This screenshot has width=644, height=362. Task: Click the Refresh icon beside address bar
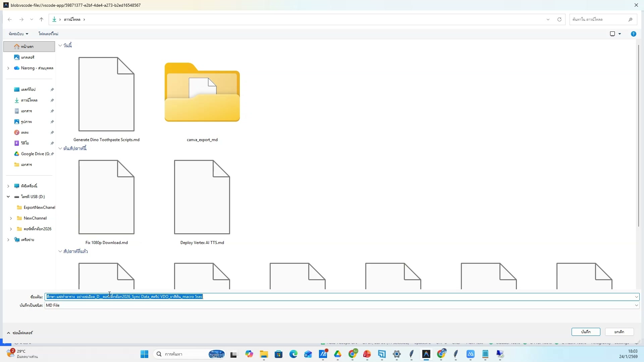(559, 19)
